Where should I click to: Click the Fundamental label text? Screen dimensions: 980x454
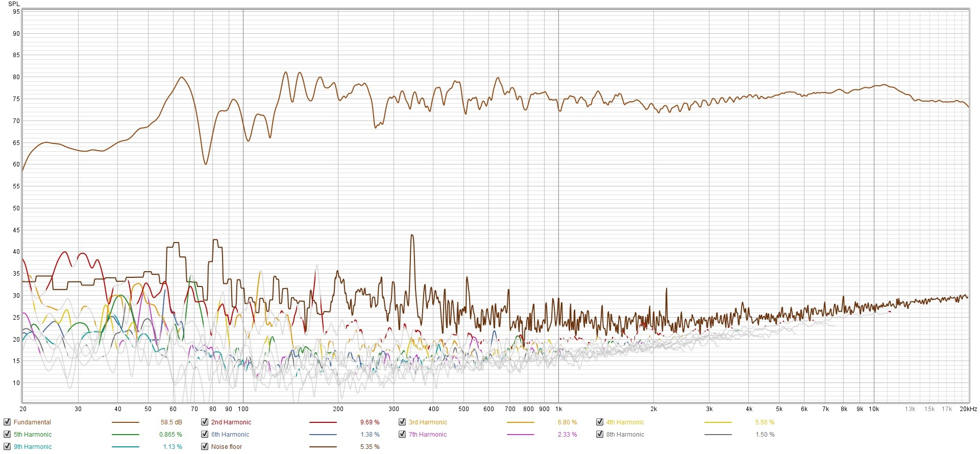click(32, 422)
